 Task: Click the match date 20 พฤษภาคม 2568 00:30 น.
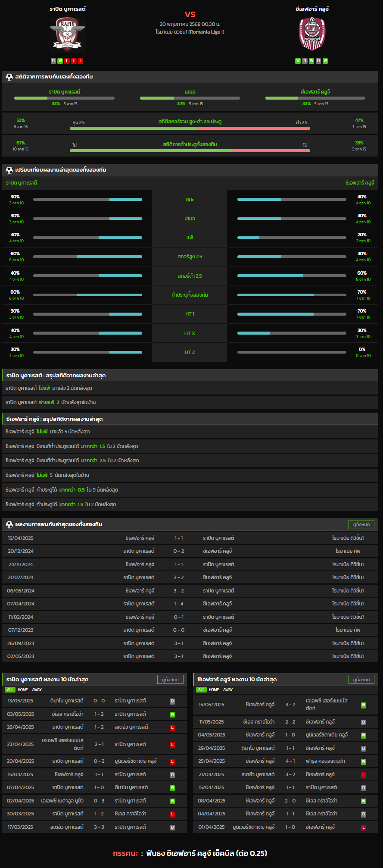coord(190,24)
